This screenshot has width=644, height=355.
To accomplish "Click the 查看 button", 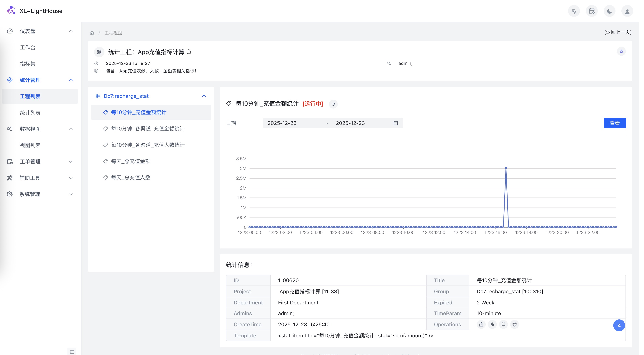I will click(614, 123).
